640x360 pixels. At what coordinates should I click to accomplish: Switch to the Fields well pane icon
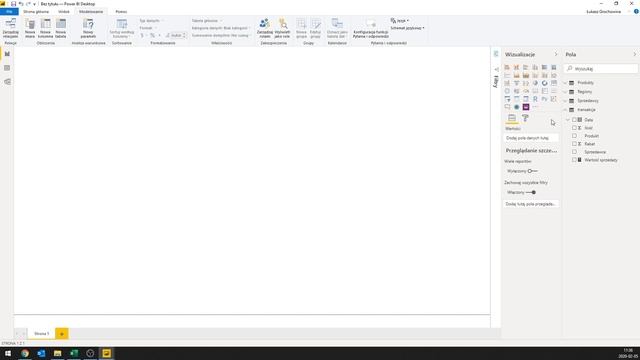[512, 118]
